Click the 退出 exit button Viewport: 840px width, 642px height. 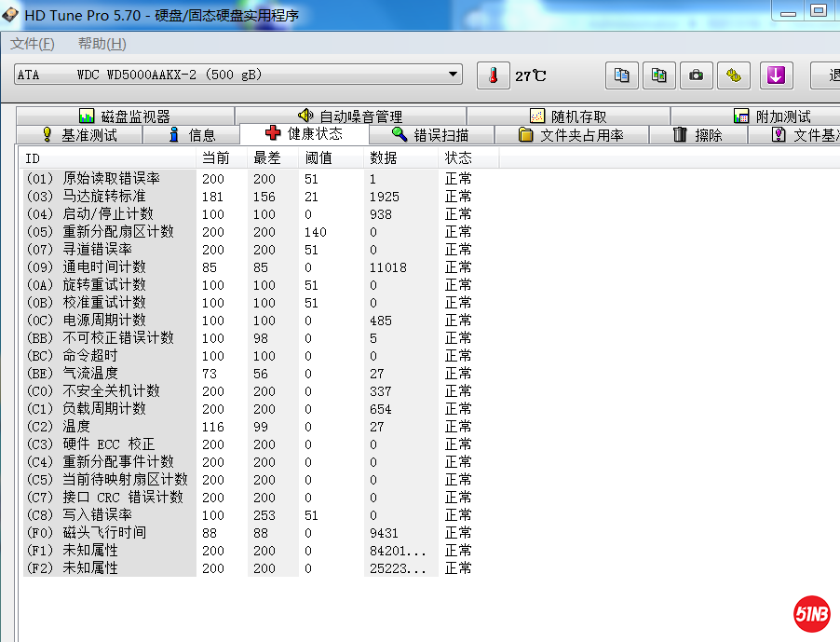tap(827, 75)
